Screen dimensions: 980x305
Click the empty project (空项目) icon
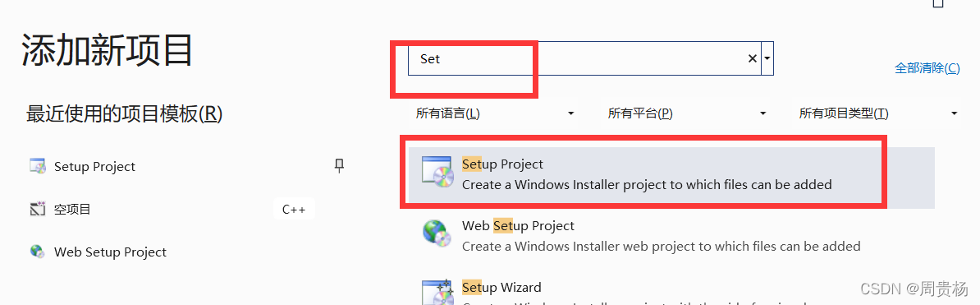click(x=38, y=209)
